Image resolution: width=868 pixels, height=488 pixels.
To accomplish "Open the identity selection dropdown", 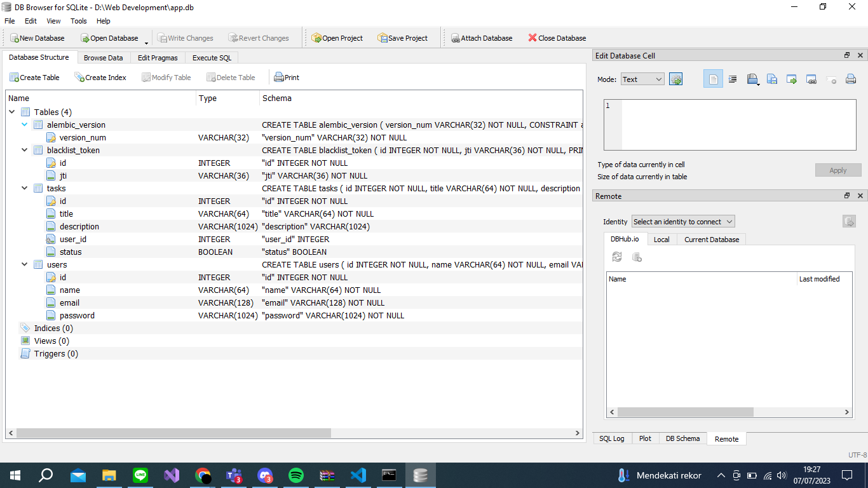I will [682, 221].
